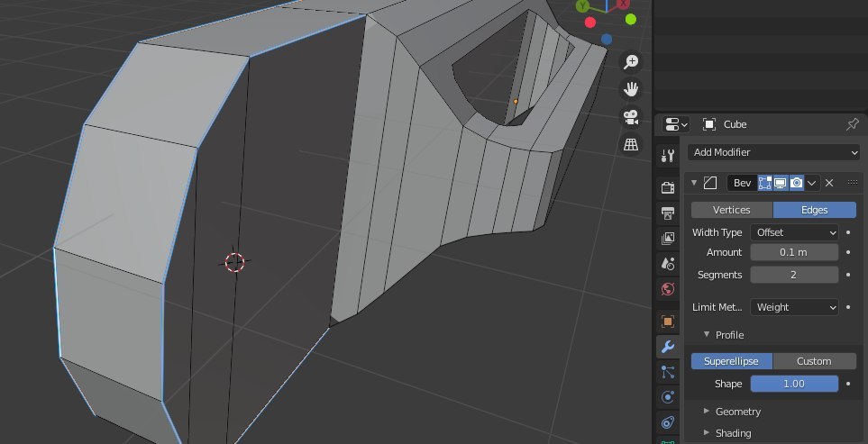Image resolution: width=868 pixels, height=444 pixels.
Task: Click the pin icon beside Cube
Action: (x=853, y=124)
